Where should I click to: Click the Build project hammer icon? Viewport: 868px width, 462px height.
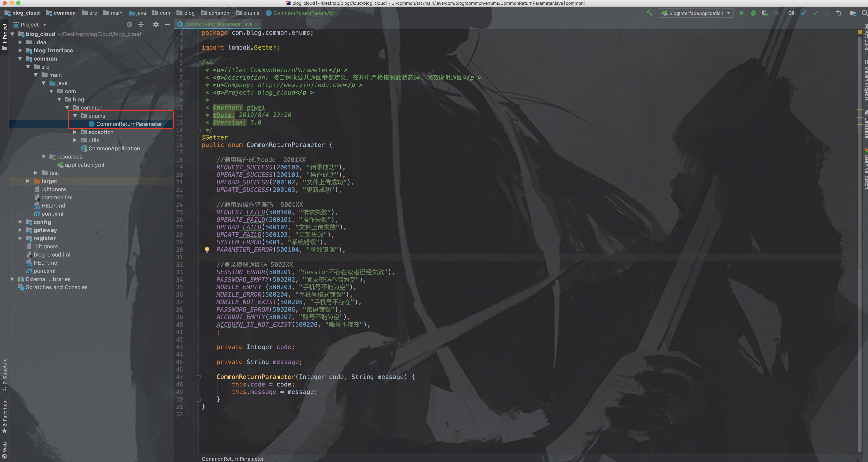649,13
